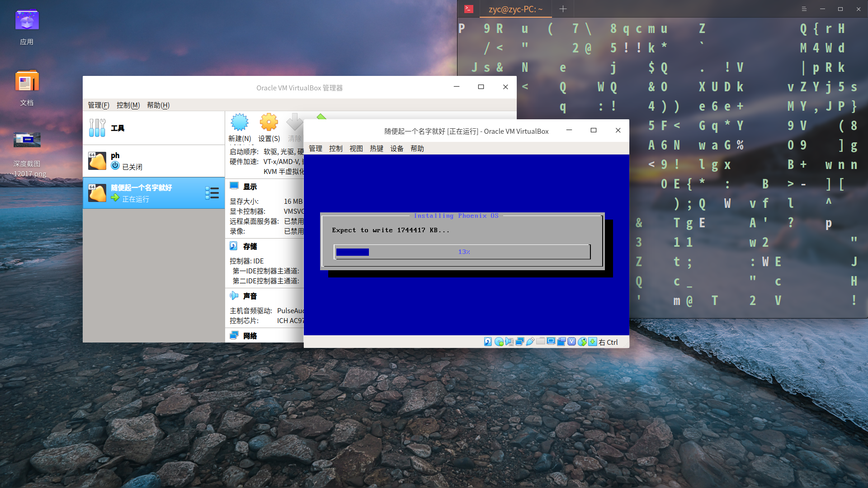The height and width of the screenshot is (488, 868).
Task: Click the mouse integration status icon
Action: (582, 342)
